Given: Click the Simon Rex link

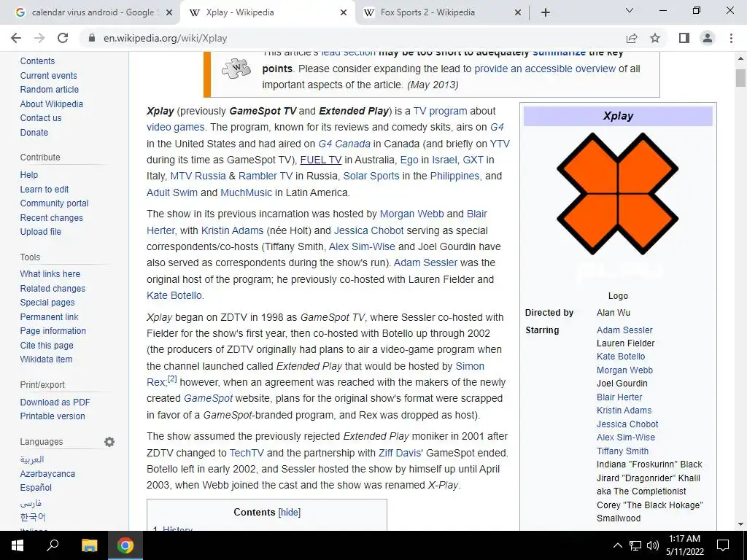Looking at the screenshot, I should pyautogui.click(x=470, y=366).
